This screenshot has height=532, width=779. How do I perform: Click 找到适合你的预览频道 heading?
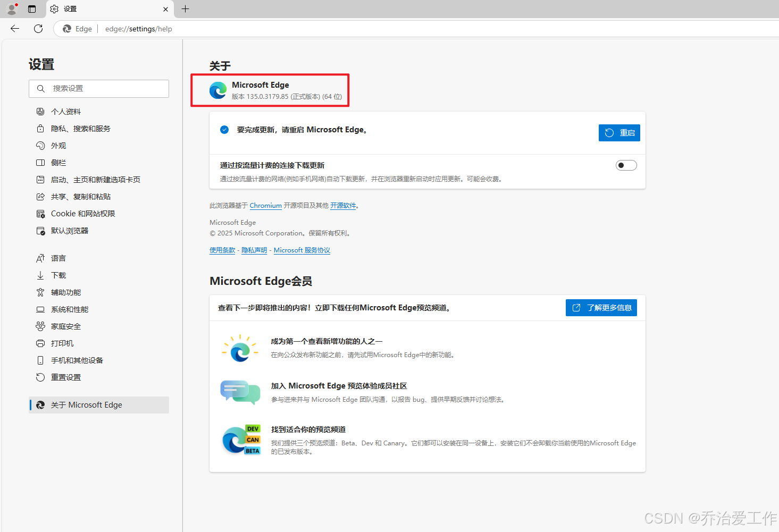308,429
